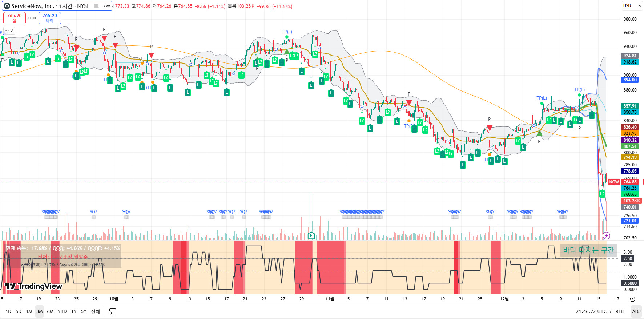Click the 103.28 K volume value in header

246,6
